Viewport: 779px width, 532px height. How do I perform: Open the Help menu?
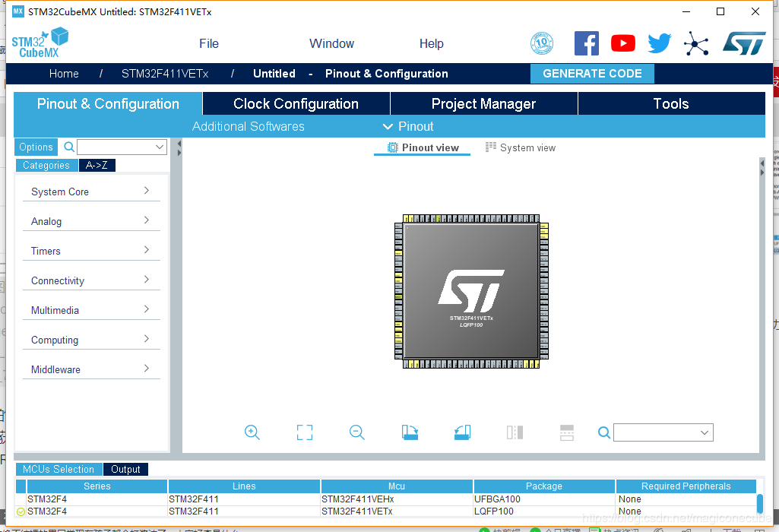click(x=431, y=44)
